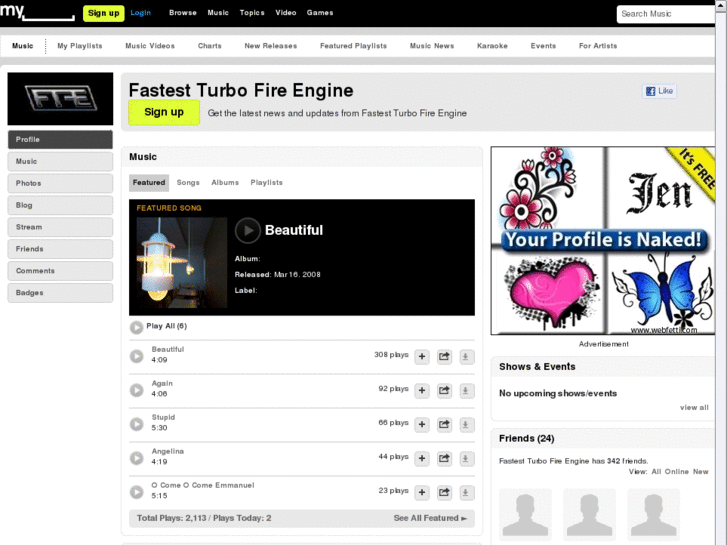The height and width of the screenshot is (545, 727).
Task: Open the Charts page
Action: pos(210,46)
